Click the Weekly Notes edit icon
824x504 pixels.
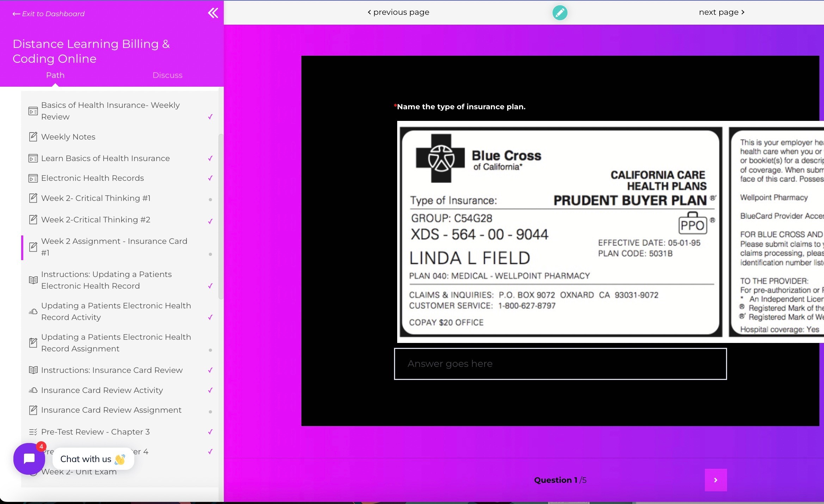pyautogui.click(x=33, y=137)
